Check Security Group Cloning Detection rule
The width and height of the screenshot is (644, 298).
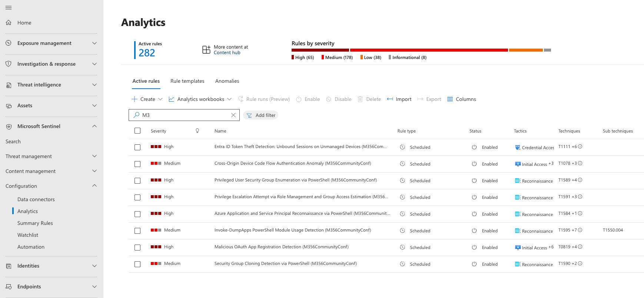click(137, 264)
